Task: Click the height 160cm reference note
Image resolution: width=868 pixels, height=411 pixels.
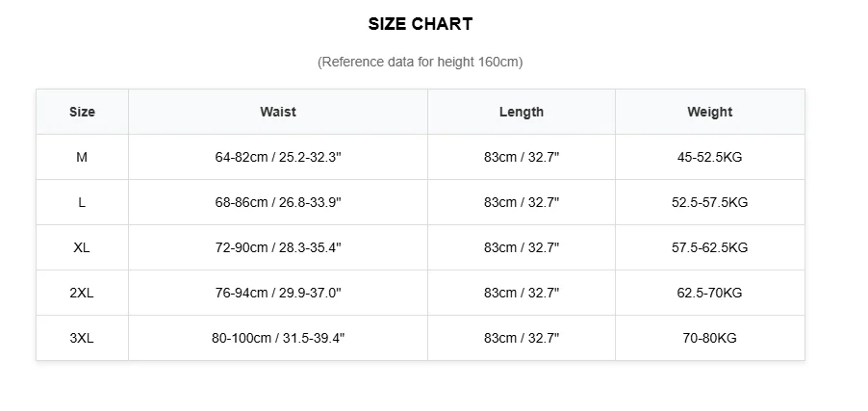Action: (x=420, y=62)
